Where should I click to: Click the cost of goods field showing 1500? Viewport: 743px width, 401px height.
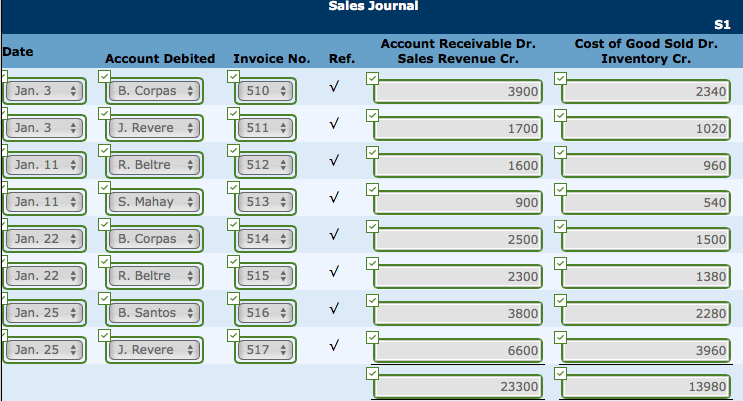point(645,239)
